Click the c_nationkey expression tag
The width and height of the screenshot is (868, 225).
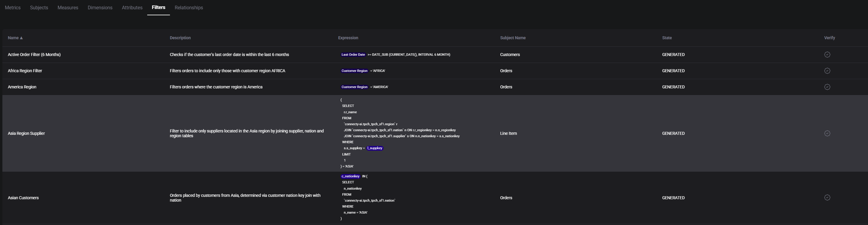(x=350, y=176)
